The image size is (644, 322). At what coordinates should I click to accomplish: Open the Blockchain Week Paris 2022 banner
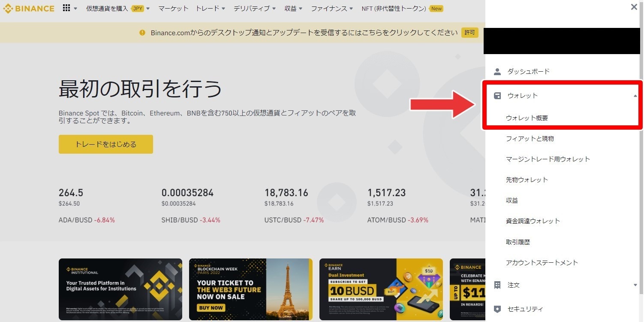[x=251, y=289]
